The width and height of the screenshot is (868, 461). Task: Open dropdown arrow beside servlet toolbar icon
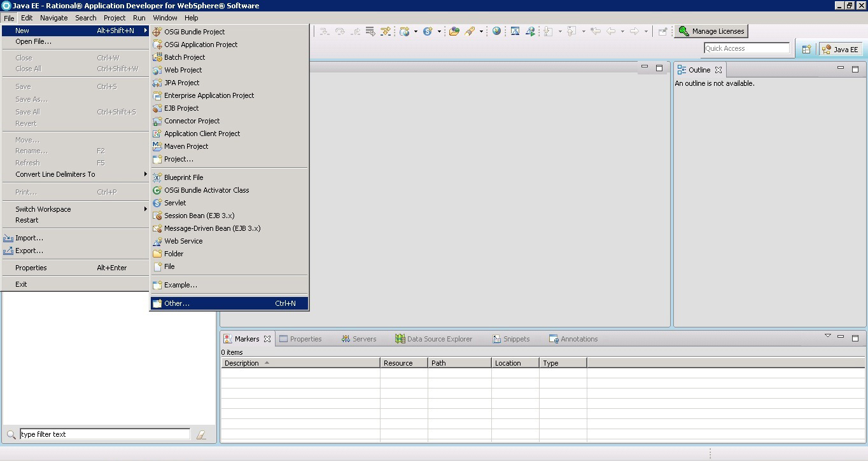pyautogui.click(x=439, y=31)
